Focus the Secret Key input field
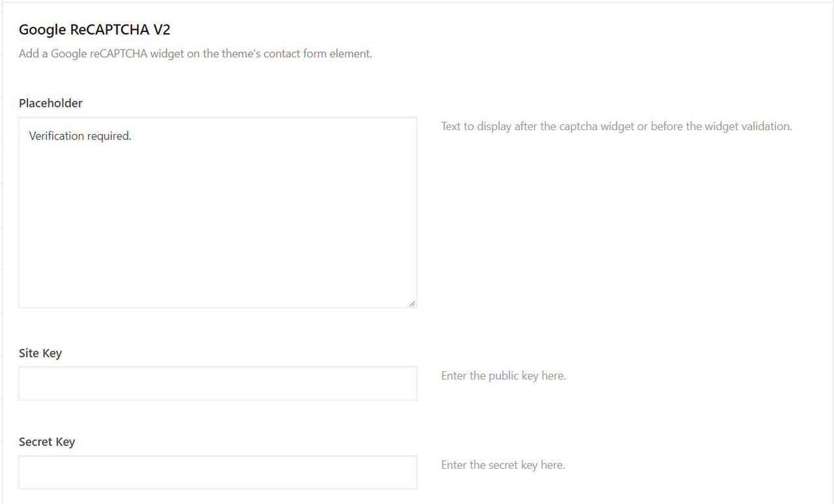This screenshot has height=504, width=834. (218, 472)
